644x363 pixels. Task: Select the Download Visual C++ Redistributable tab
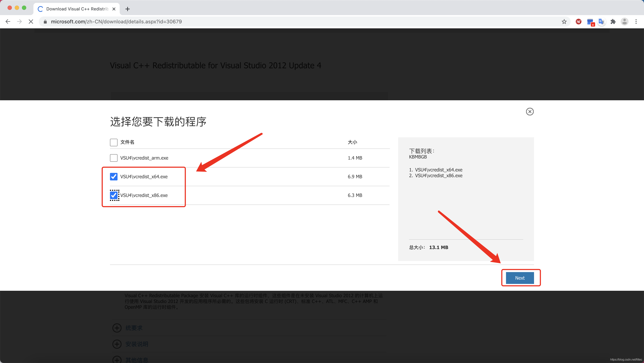77,9
